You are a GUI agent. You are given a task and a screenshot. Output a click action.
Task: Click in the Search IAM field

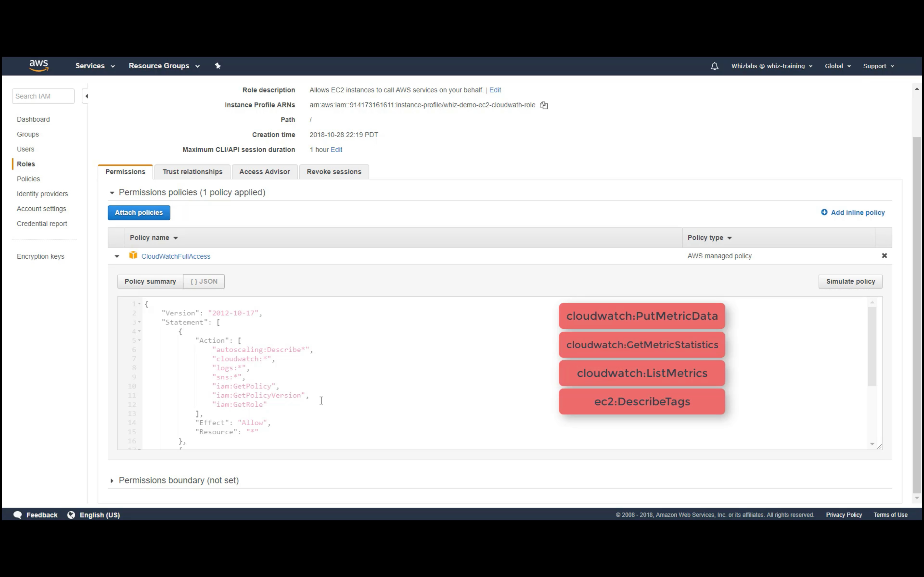43,96
